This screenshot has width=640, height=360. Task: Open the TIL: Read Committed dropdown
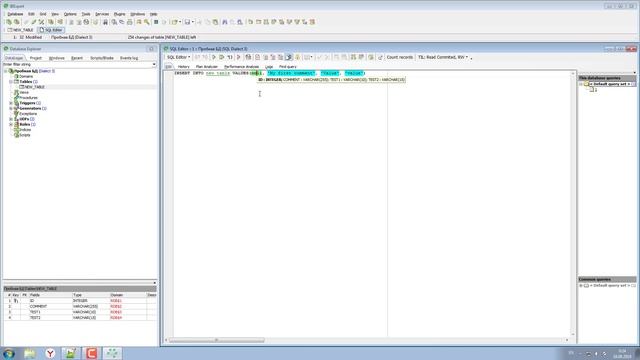coord(443,57)
